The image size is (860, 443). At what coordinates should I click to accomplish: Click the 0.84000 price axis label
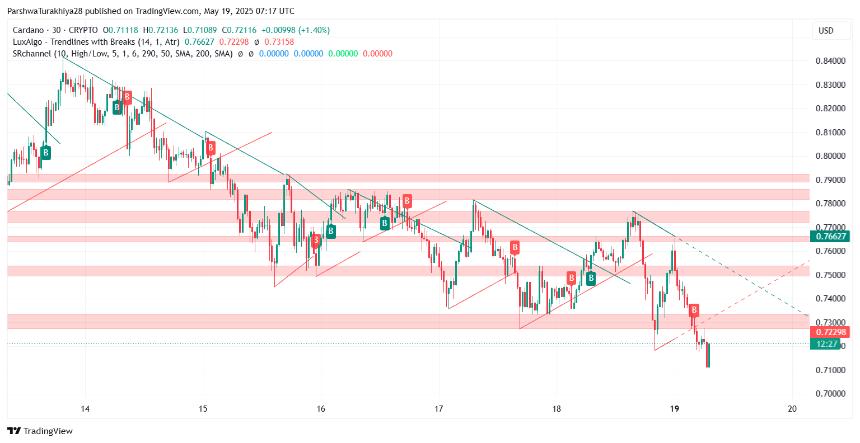pyautogui.click(x=830, y=61)
